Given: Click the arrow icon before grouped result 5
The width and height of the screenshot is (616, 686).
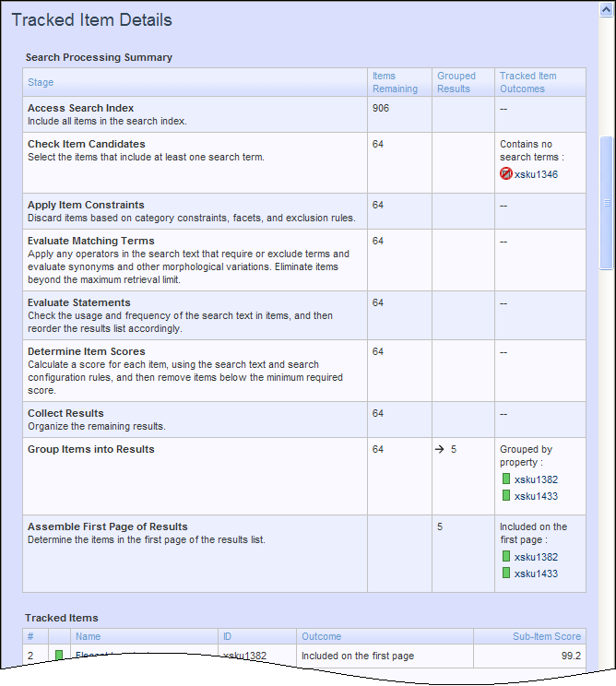Looking at the screenshot, I should [440, 449].
